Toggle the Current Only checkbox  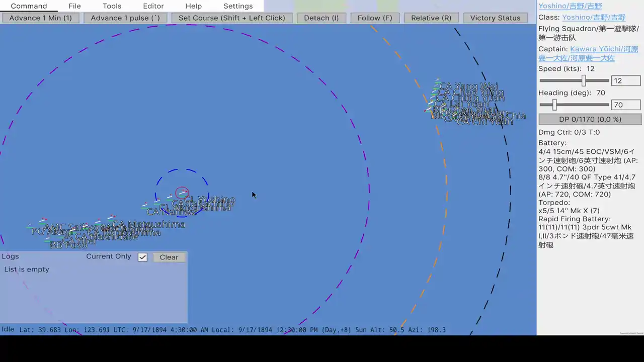(x=142, y=257)
